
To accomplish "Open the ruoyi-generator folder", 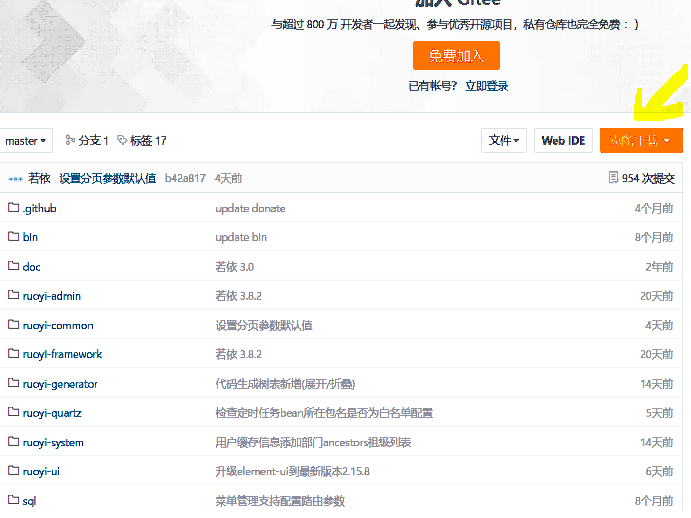I will pos(60,384).
